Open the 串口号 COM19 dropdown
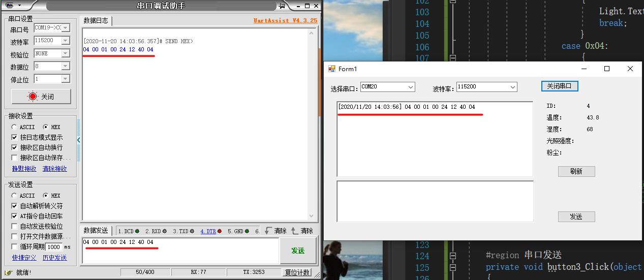The width and height of the screenshot is (644, 280). [65, 28]
